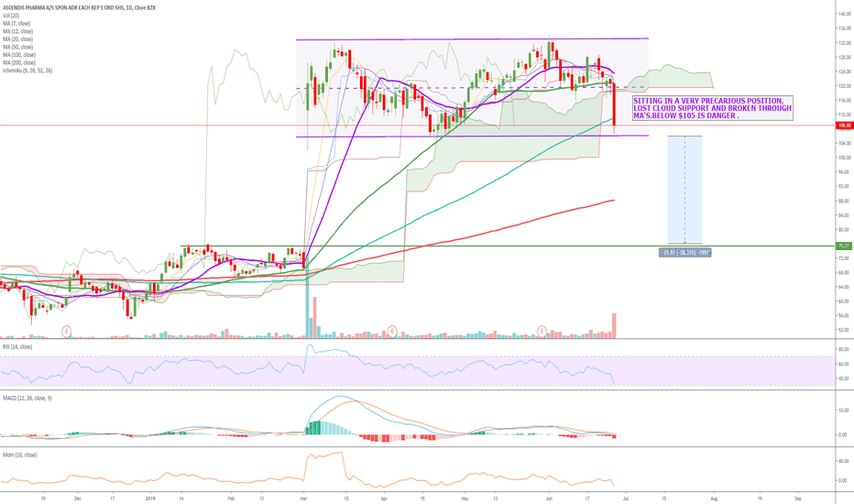
Task: Select the RSI (14, close) pane label
Action: coord(17,346)
